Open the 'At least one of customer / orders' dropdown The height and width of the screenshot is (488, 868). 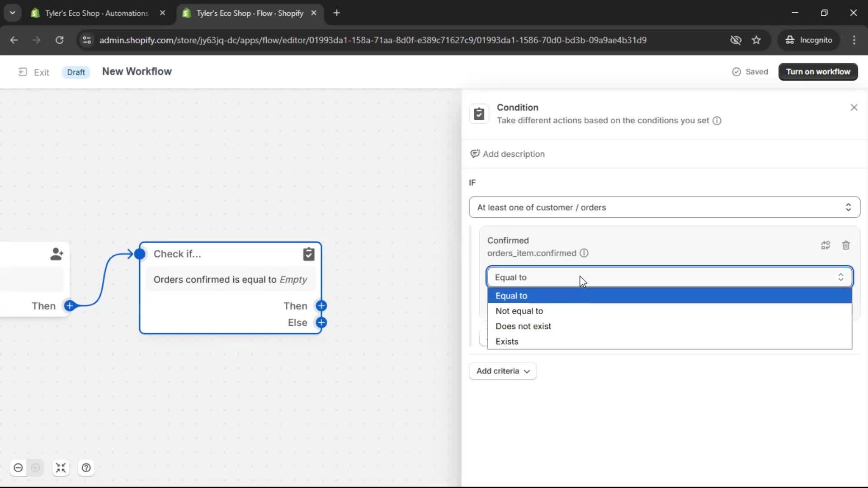click(x=664, y=207)
